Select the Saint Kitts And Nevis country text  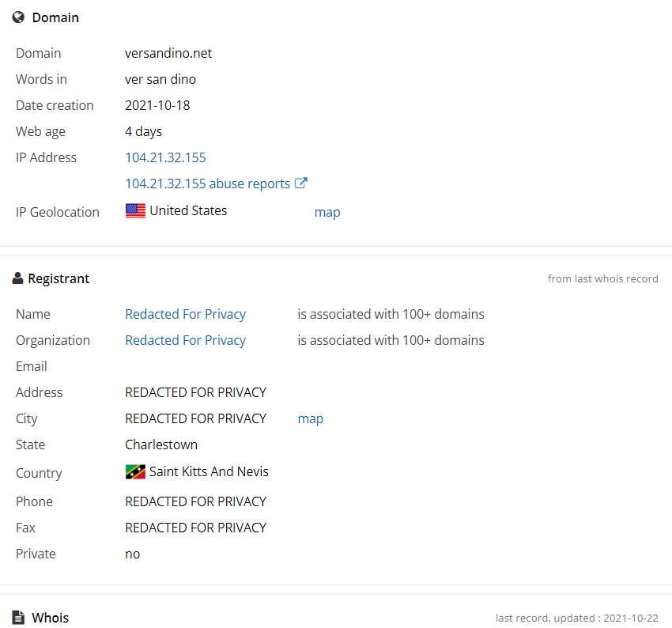pos(210,471)
